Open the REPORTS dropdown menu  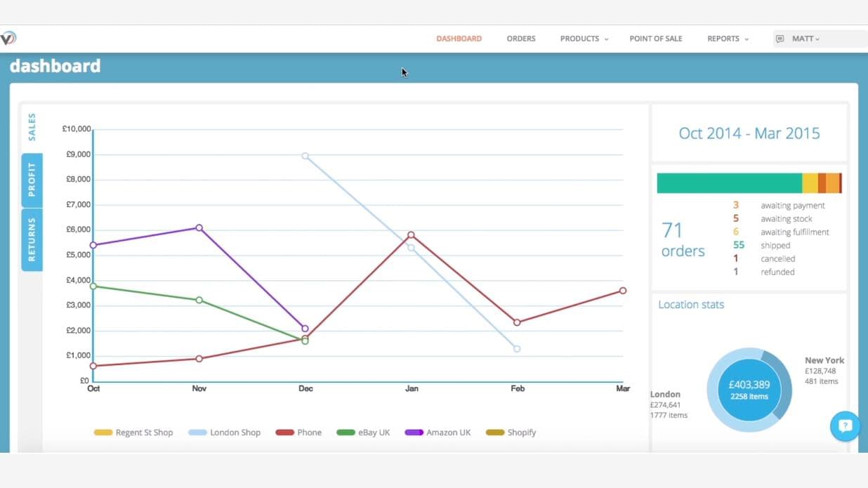728,39
